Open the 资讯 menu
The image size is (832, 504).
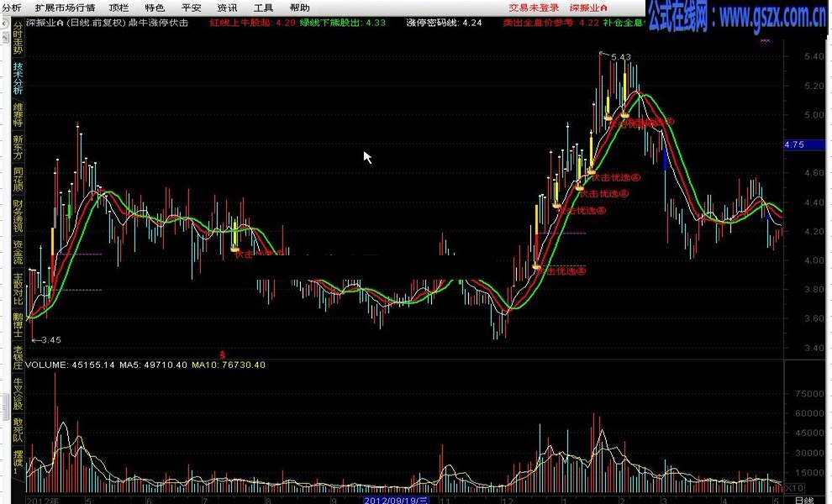[227, 8]
